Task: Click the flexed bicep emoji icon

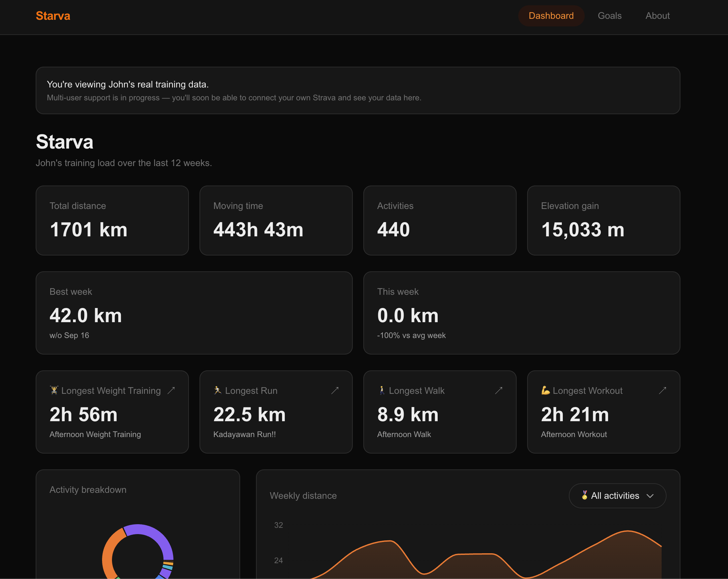Action: 545,391
